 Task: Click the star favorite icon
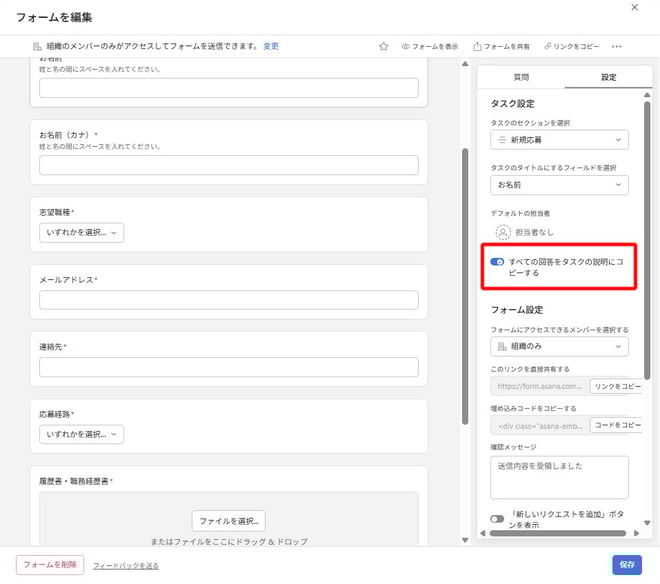pyautogui.click(x=383, y=46)
